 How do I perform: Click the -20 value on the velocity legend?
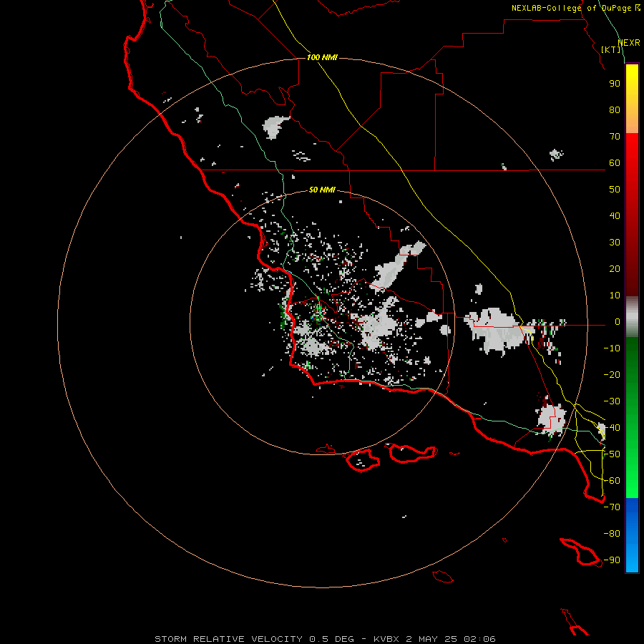pos(612,374)
